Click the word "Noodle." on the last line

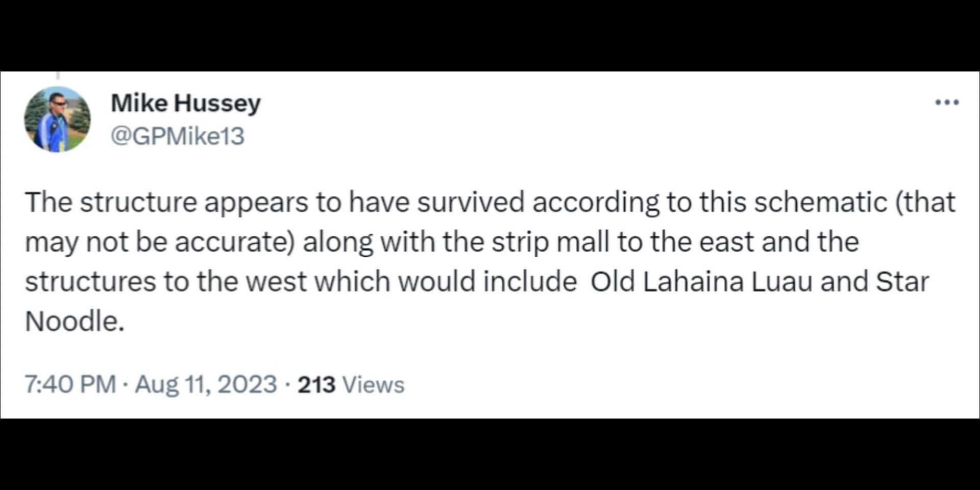[75, 322]
